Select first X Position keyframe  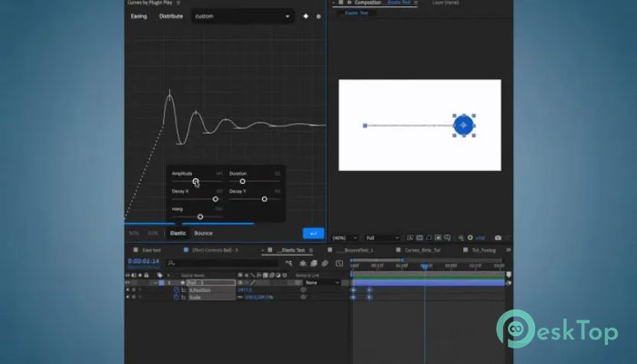tap(353, 290)
